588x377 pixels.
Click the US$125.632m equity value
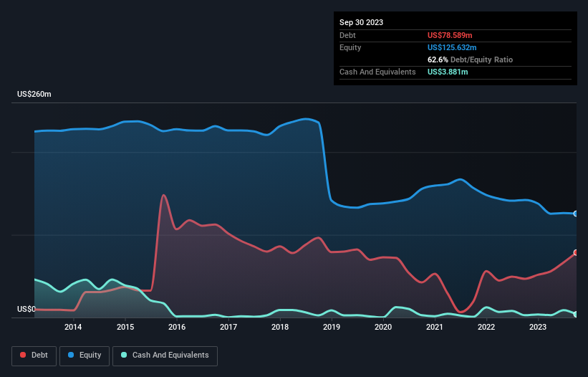(x=452, y=47)
